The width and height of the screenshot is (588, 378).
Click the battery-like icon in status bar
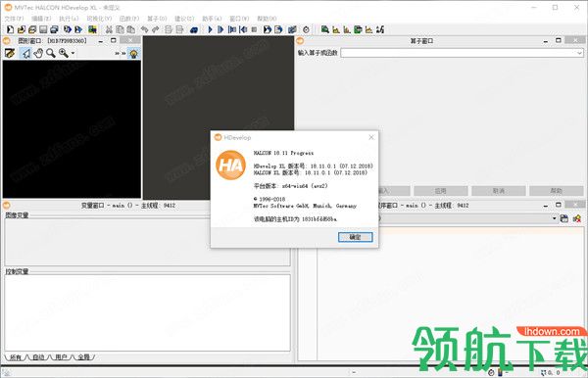pyautogui.click(x=500, y=373)
